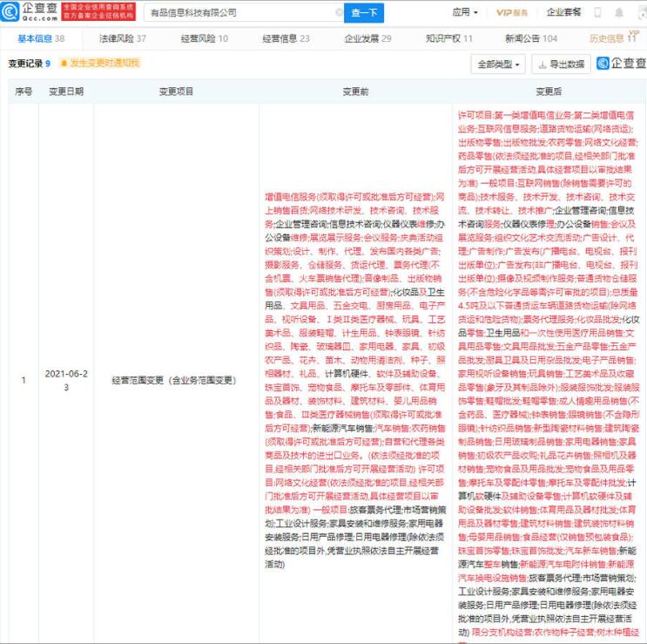Open the 企业套餐 link
647x644 pixels.
click(x=563, y=12)
